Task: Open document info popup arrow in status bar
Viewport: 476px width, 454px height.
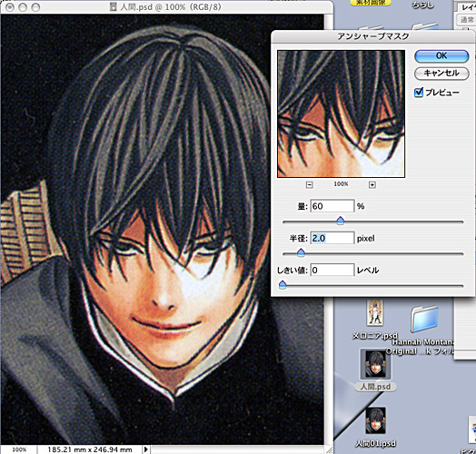Action: [x=146, y=449]
